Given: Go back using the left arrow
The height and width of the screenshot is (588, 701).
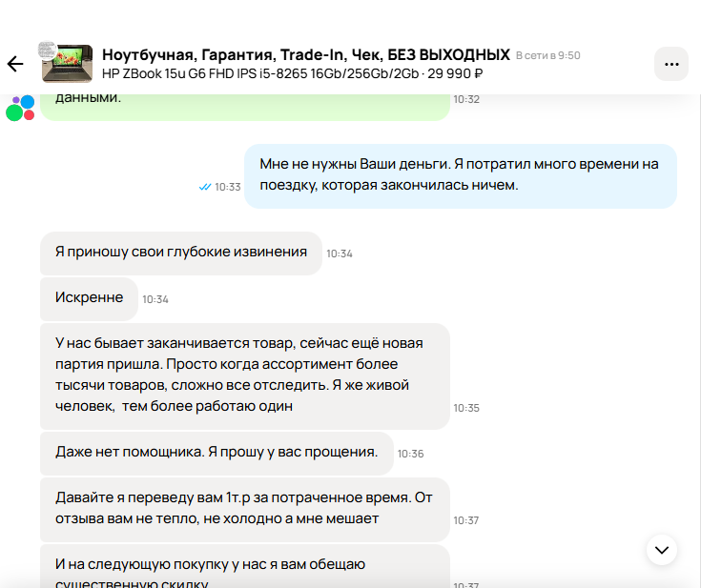Looking at the screenshot, I should tap(15, 64).
